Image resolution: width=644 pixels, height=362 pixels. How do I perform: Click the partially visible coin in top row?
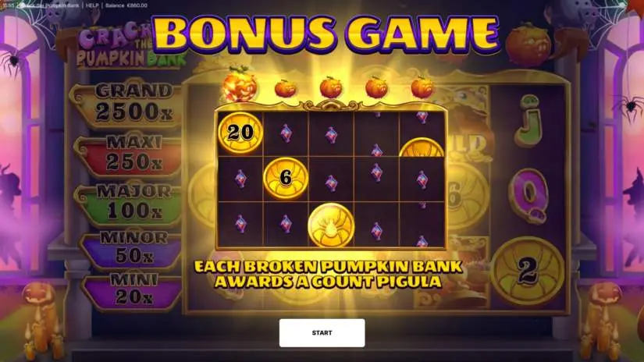click(422, 147)
